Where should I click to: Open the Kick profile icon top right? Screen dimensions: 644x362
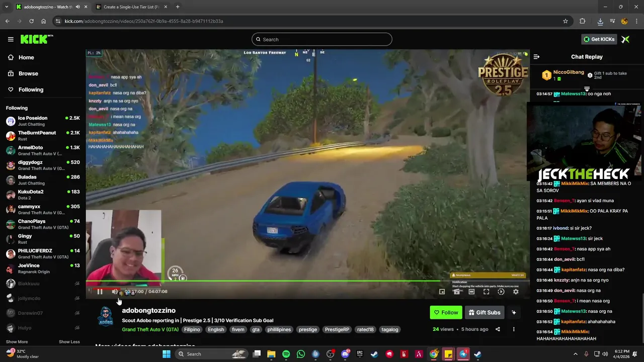(x=625, y=39)
